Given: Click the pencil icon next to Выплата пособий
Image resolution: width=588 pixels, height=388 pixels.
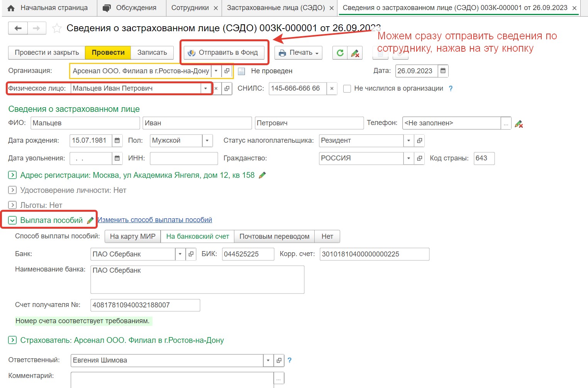Looking at the screenshot, I should [90, 220].
